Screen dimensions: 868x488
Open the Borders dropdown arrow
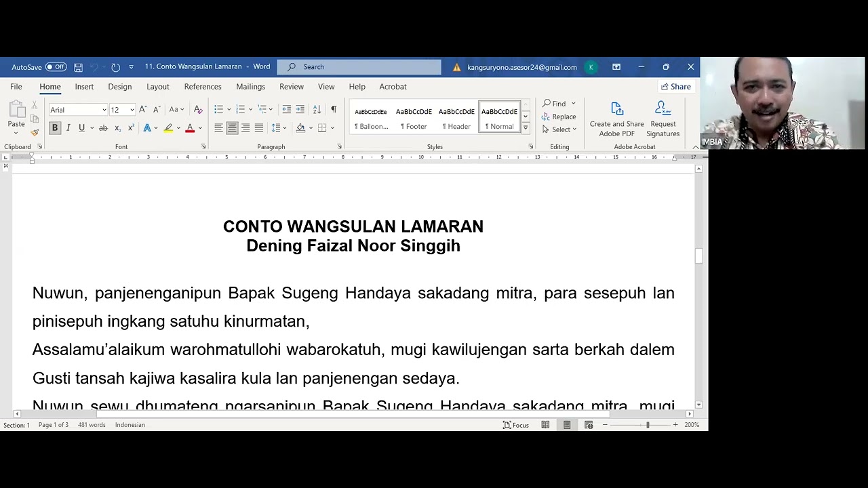coord(332,128)
